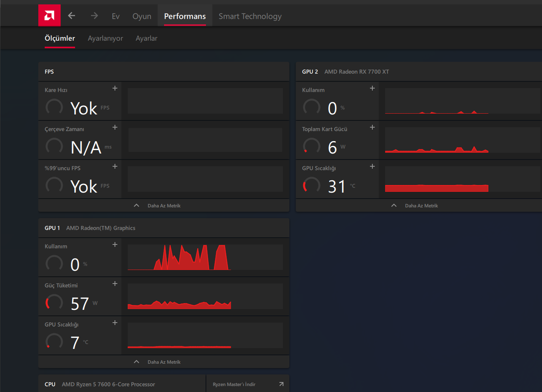The height and width of the screenshot is (392, 542).
Task: Click the GPU 2 temperature gauge dial
Action: click(x=312, y=185)
